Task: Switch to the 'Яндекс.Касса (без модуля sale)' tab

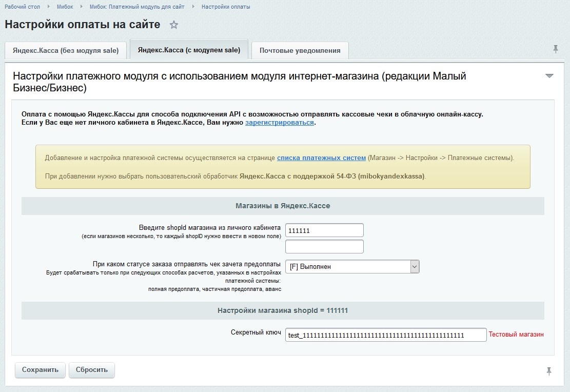Action: (x=65, y=50)
